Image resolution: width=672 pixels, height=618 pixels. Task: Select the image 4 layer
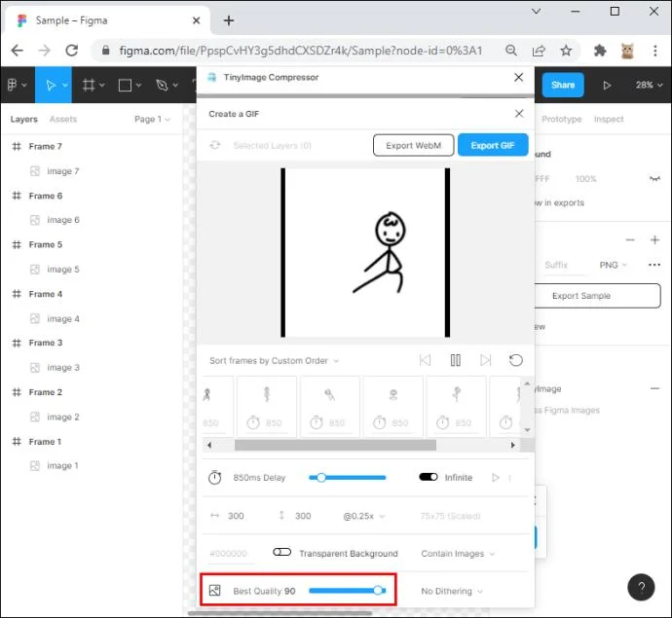coord(62,319)
